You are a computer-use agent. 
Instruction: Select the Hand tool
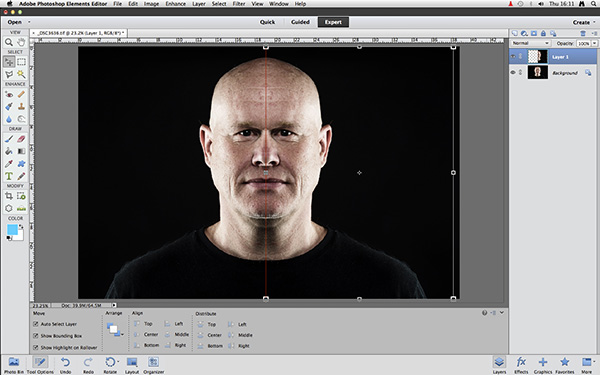(x=21, y=42)
